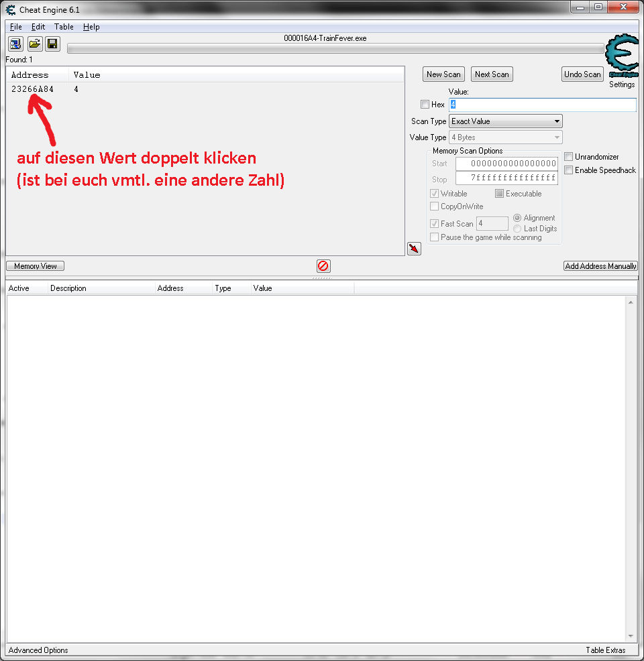This screenshot has width=644, height=661.
Task: Click the Next Scan button
Action: coord(492,74)
